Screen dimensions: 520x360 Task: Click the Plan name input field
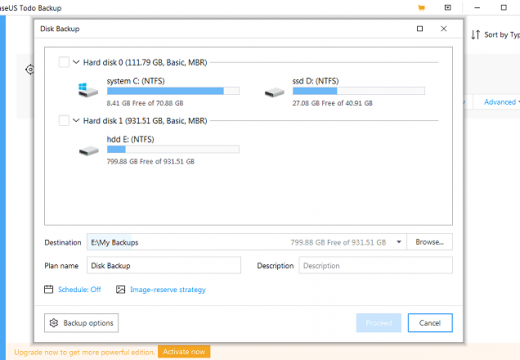(x=164, y=265)
